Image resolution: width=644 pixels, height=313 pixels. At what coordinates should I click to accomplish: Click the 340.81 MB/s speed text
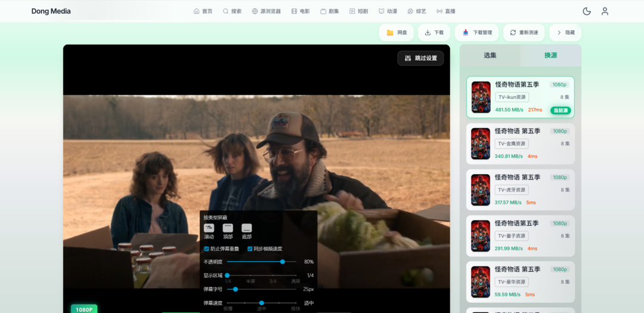tap(509, 156)
